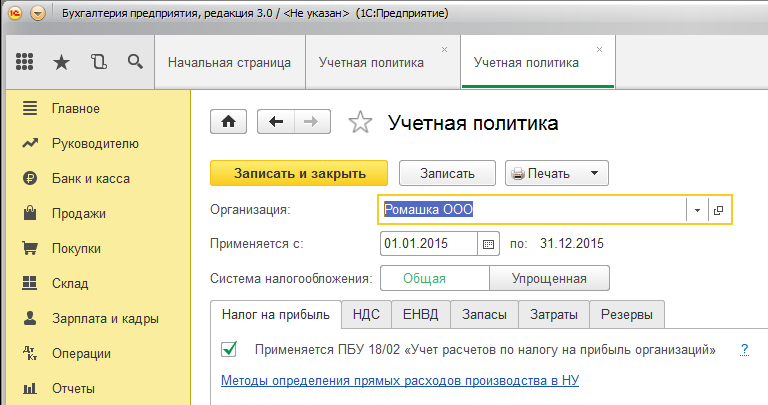
Task: Select Общая taxation system
Action: (434, 278)
